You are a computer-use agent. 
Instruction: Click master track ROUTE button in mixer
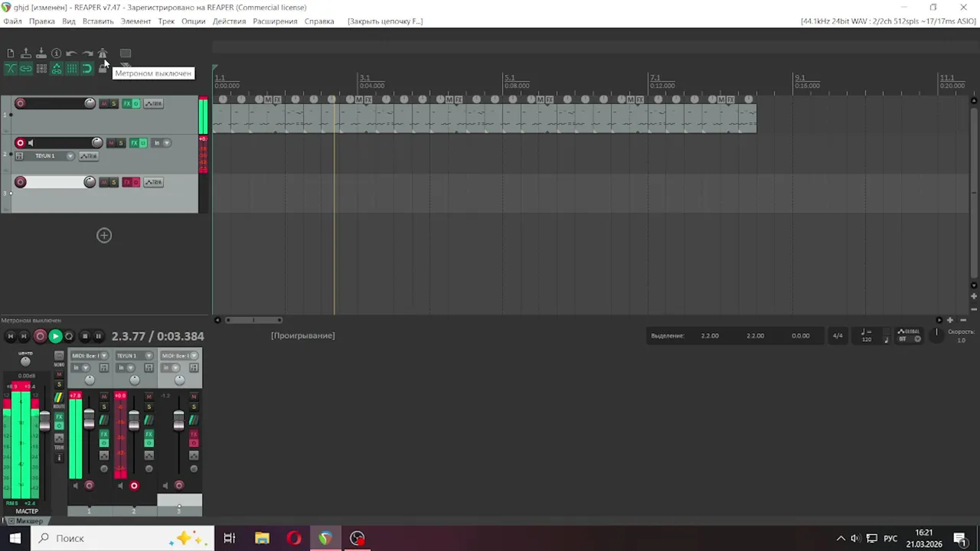coord(59,400)
